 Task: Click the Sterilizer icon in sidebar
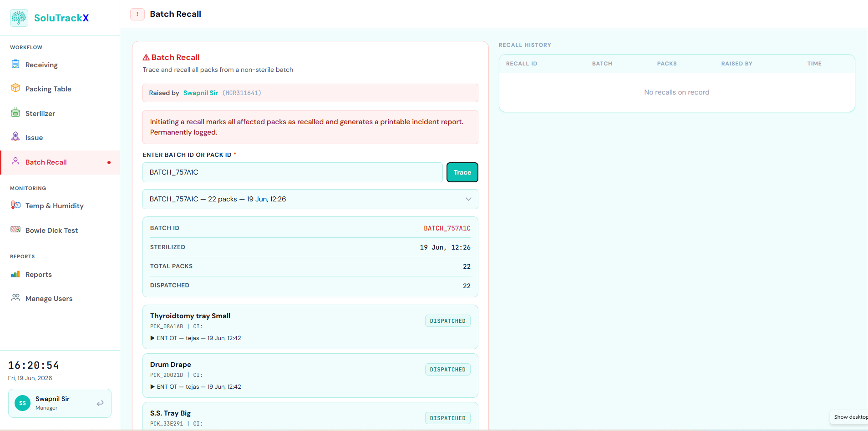point(15,113)
